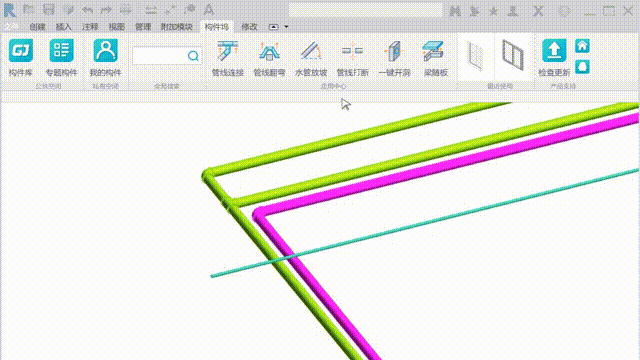Open 专题构件 themed components
The image size is (640, 360).
(61, 57)
